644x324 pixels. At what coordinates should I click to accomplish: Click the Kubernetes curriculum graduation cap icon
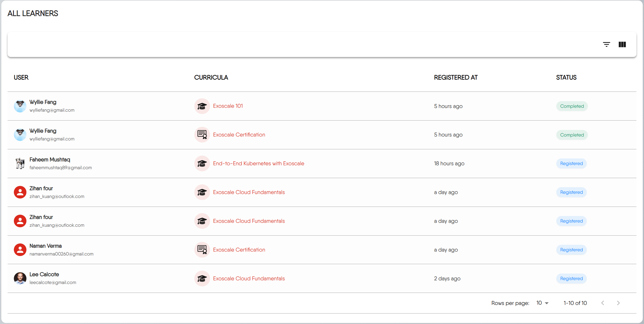(202, 164)
